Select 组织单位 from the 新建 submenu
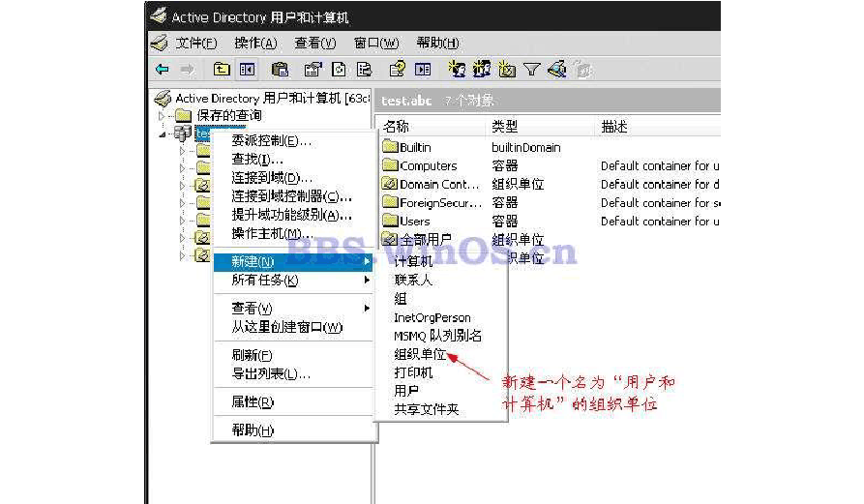The width and height of the screenshot is (864, 504). (420, 354)
